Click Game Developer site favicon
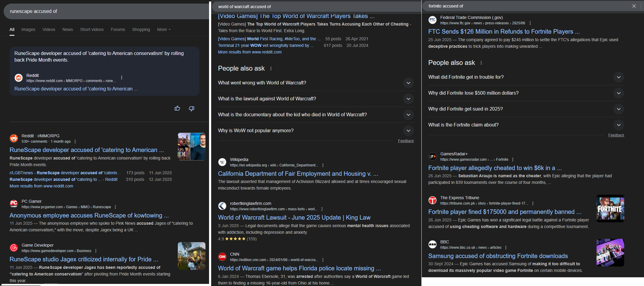 coord(14,248)
